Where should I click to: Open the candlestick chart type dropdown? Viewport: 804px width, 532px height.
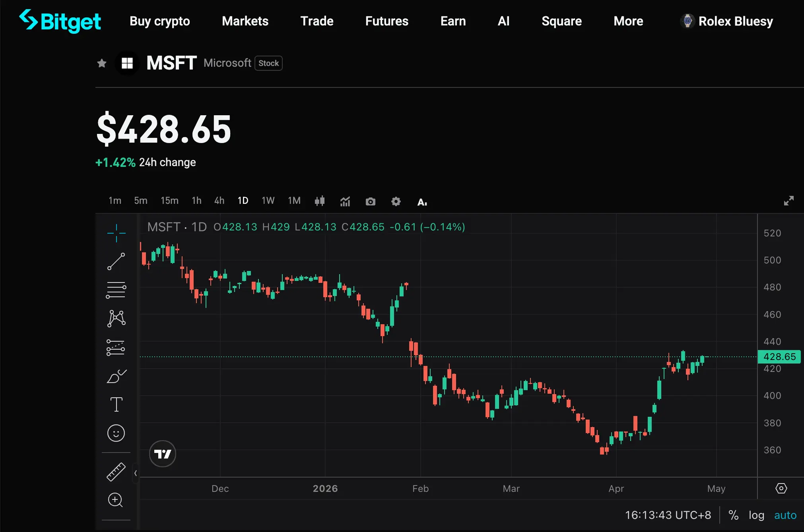point(320,201)
